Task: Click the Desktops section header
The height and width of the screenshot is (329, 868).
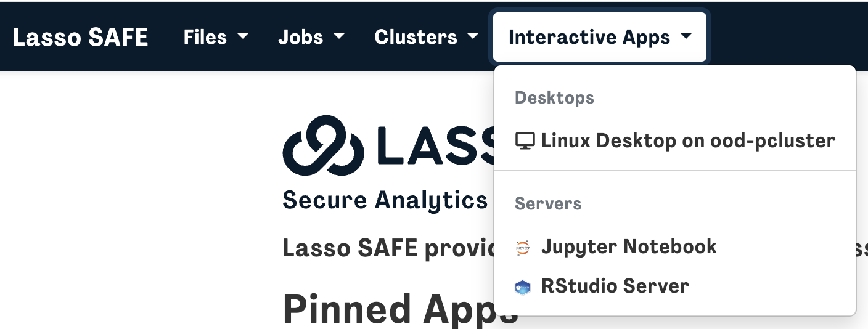Action: (x=554, y=97)
